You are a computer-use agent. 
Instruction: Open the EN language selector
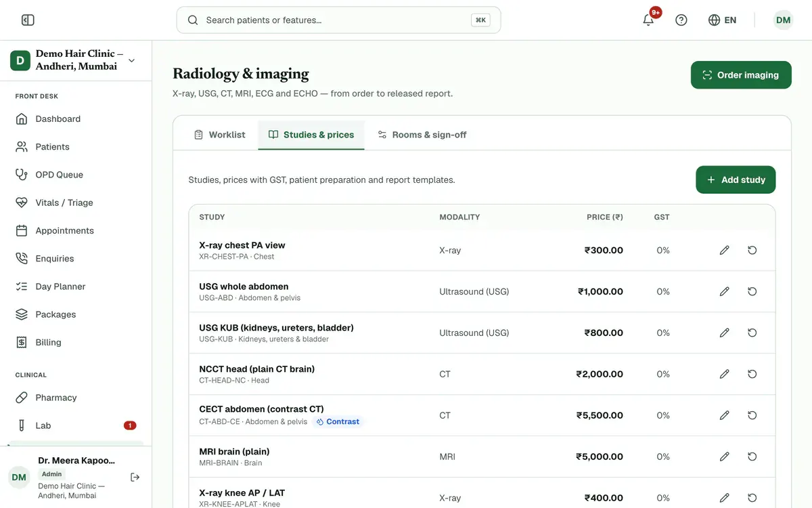click(723, 20)
